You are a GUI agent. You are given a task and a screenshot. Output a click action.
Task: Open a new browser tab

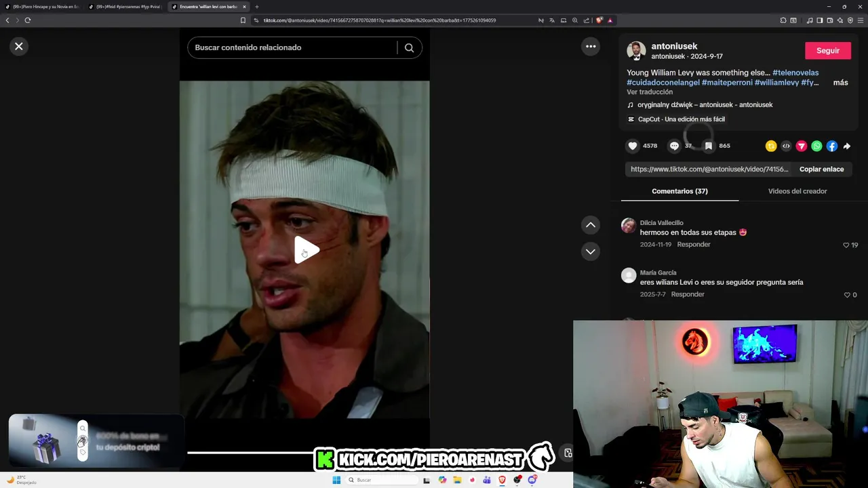tap(257, 7)
